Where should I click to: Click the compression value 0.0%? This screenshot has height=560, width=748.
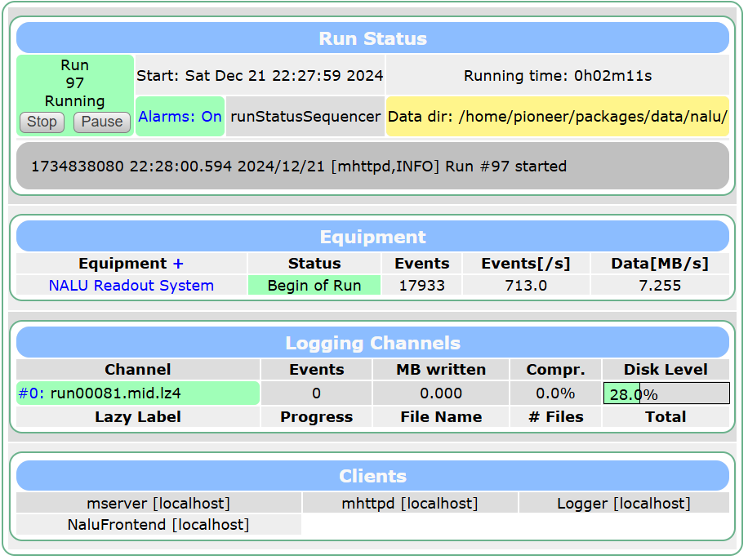coord(555,393)
